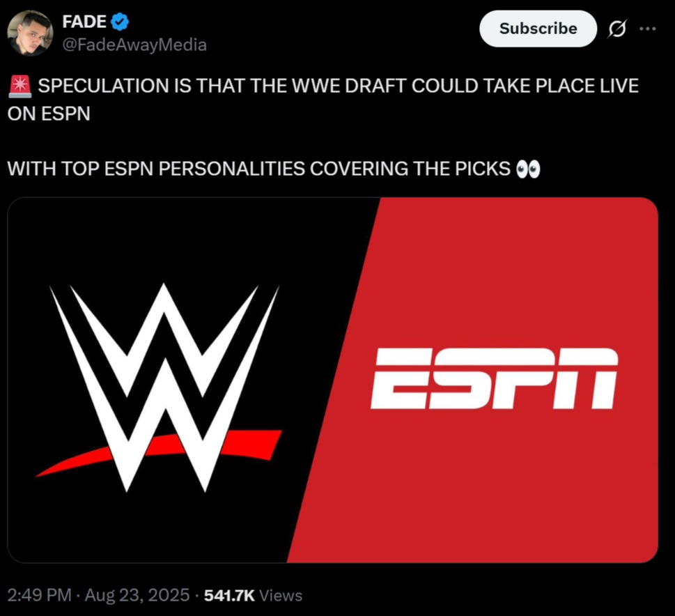Image resolution: width=675 pixels, height=616 pixels.
Task: Click the FADE display name
Action: coord(84,22)
